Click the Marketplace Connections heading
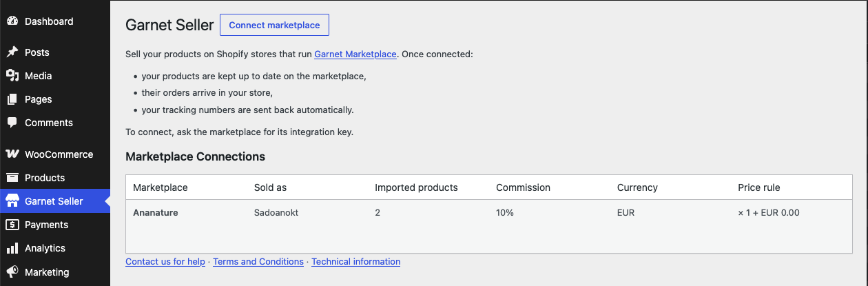Viewport: 868px width, 286px height. (195, 156)
